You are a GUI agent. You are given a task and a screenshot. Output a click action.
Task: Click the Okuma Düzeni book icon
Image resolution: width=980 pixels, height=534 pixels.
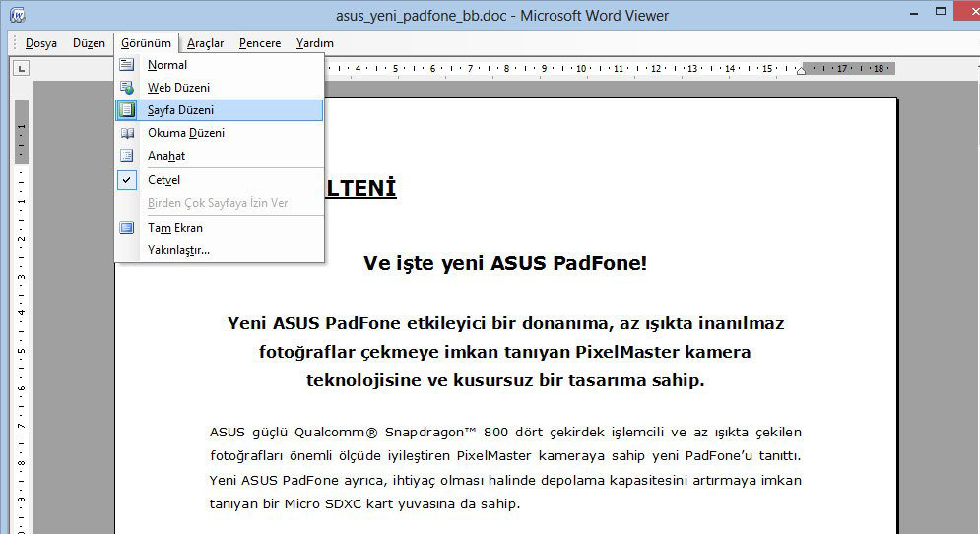(127, 133)
